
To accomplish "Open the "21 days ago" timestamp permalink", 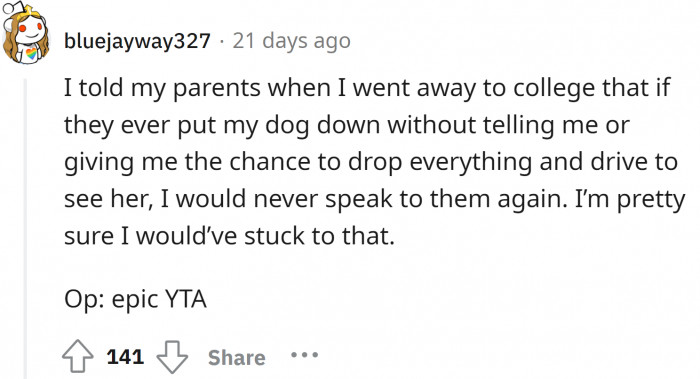I will (292, 41).
